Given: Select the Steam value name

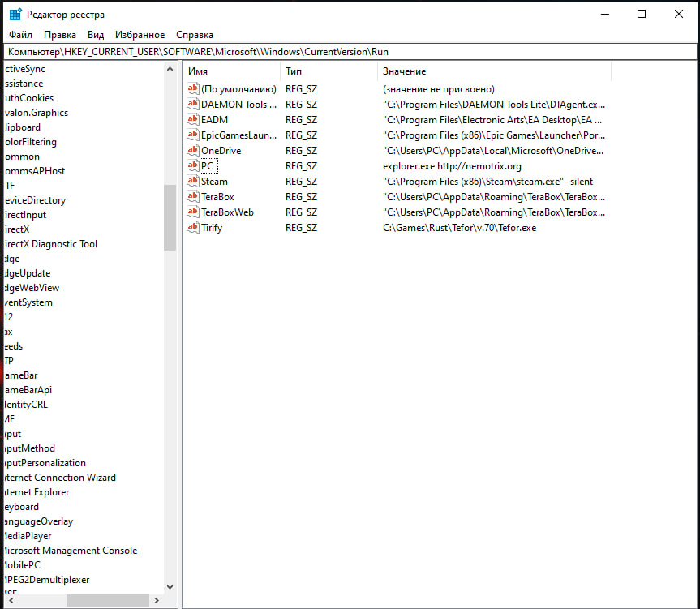Looking at the screenshot, I should (214, 182).
